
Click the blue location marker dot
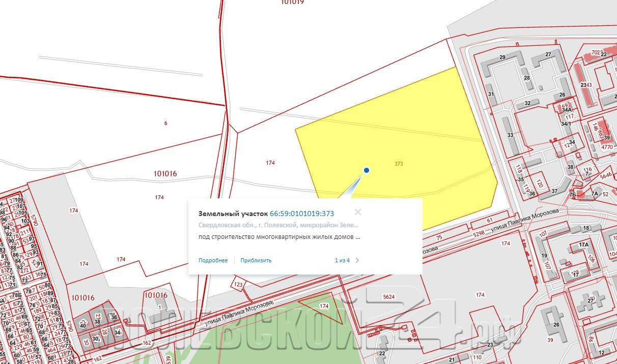click(366, 170)
